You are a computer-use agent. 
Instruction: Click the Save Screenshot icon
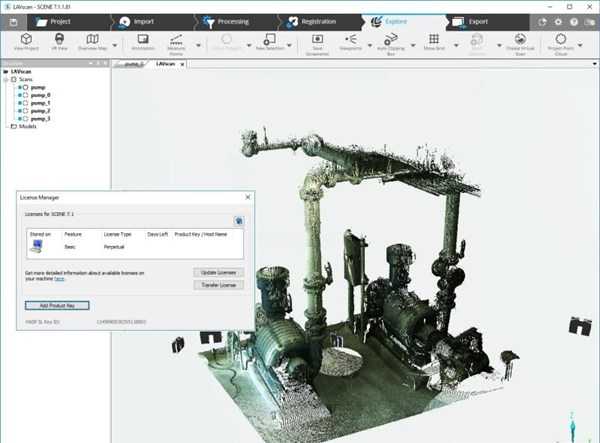(317, 41)
